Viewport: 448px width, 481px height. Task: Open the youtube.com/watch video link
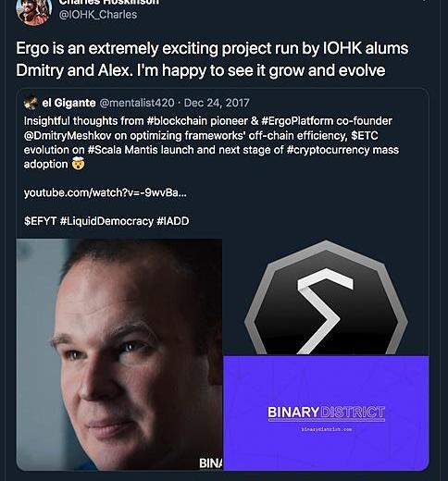click(106, 192)
